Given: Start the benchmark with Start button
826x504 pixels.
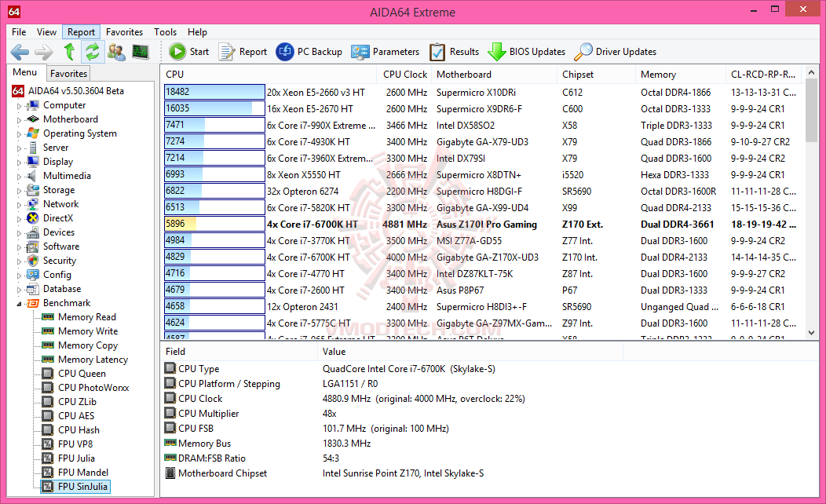Looking at the screenshot, I should (189, 52).
